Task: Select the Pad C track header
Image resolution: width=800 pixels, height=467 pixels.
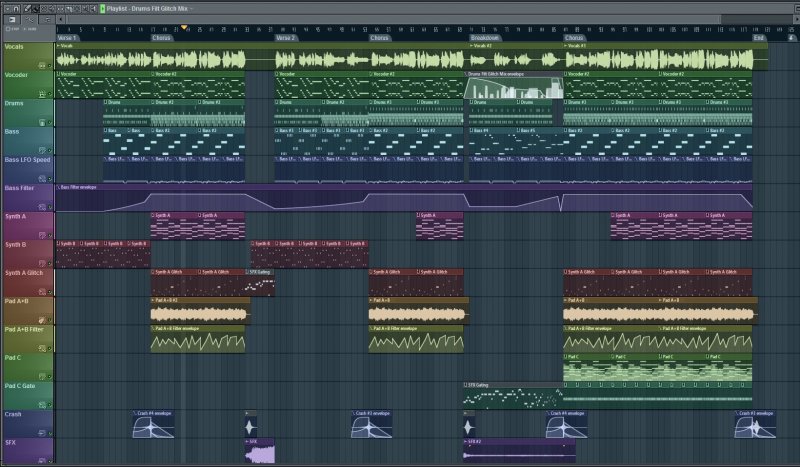Action: click(x=20, y=357)
